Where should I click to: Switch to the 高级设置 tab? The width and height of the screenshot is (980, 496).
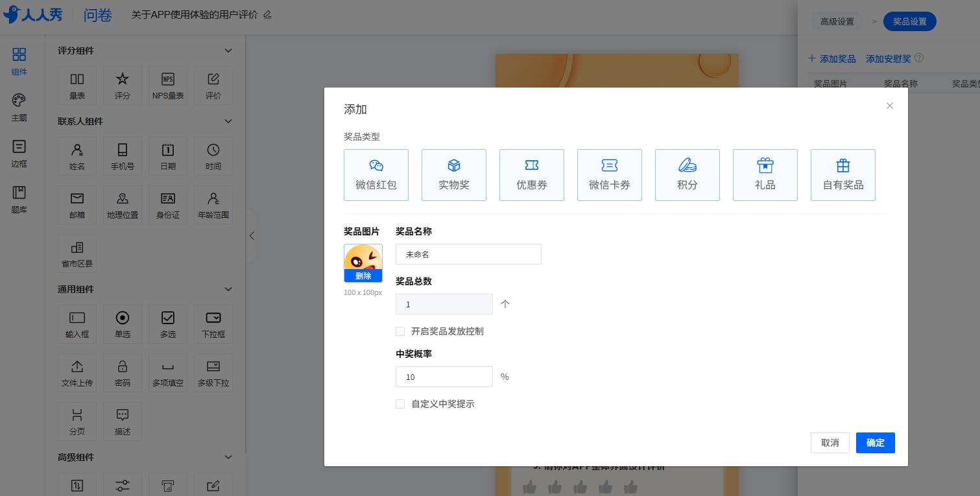click(x=837, y=21)
